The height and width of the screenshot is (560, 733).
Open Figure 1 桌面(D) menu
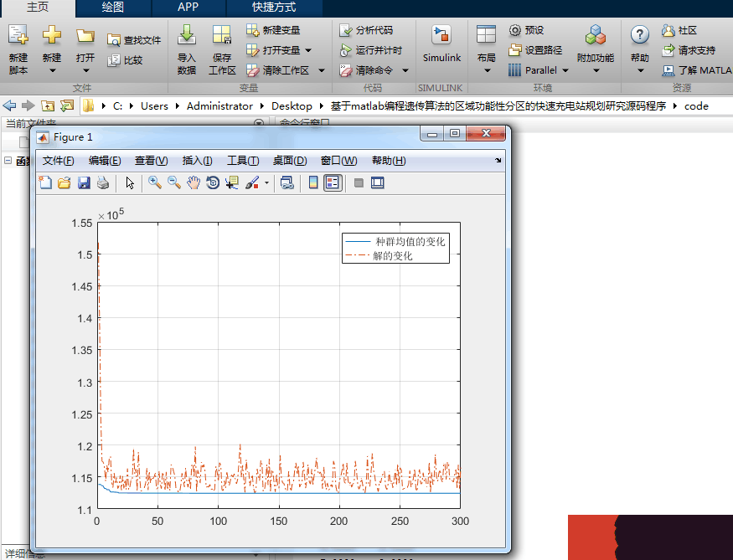point(290,161)
